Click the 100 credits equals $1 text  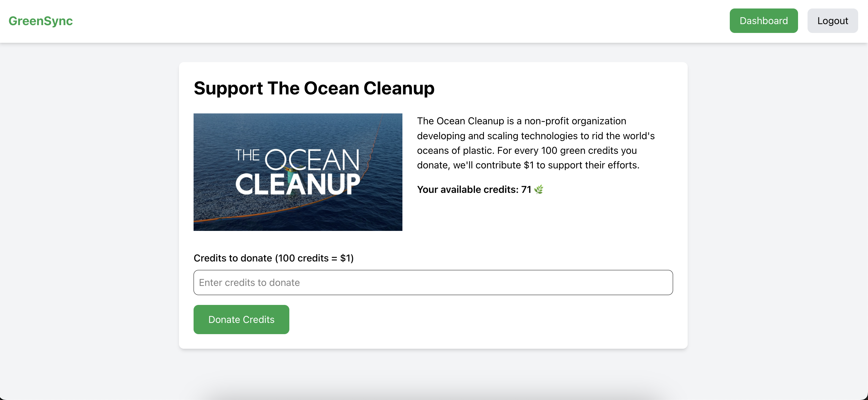pyautogui.click(x=314, y=258)
